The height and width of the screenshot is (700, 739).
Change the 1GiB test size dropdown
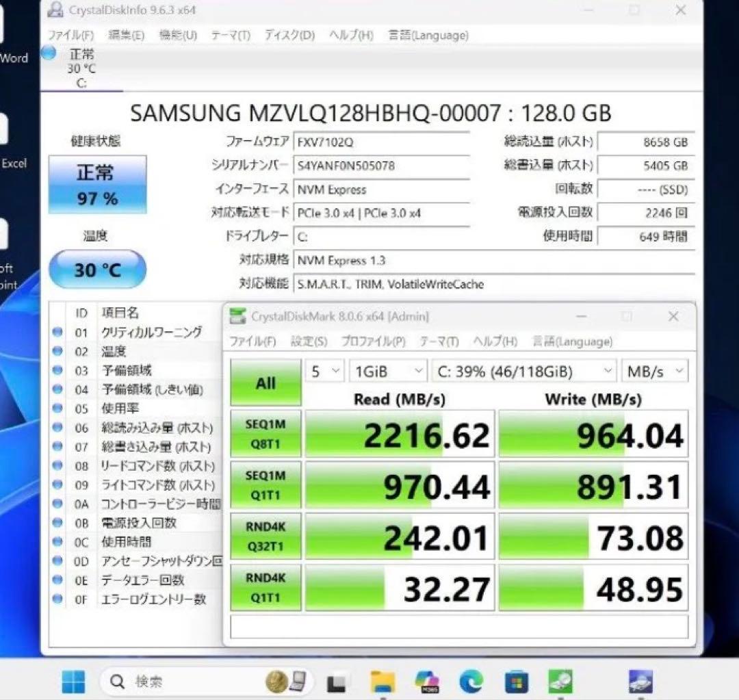point(387,370)
